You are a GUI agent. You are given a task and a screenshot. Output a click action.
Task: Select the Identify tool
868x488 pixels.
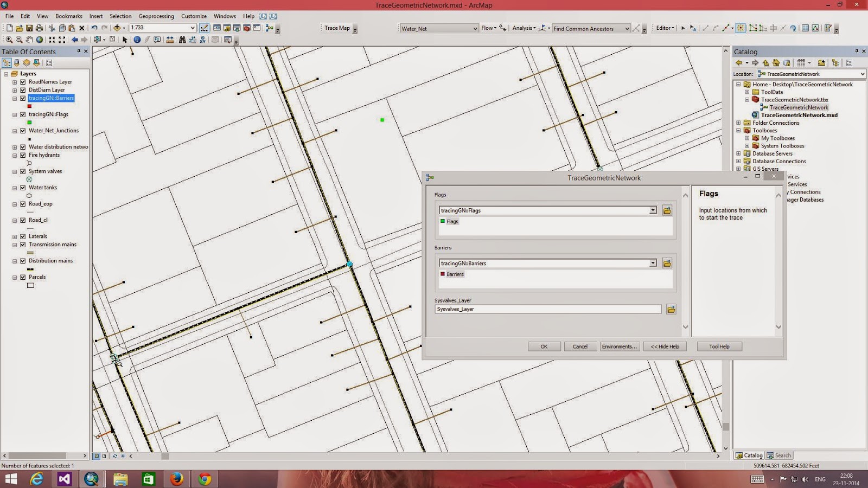136,40
